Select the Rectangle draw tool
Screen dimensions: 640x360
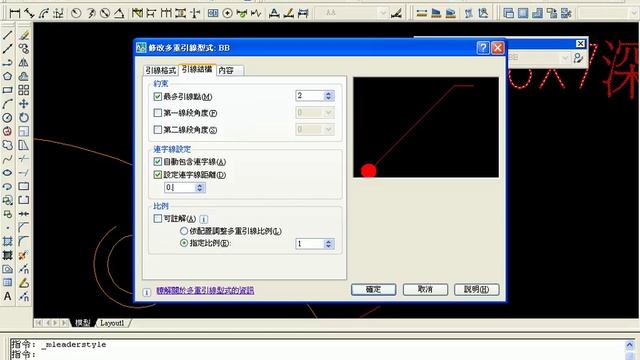pos(7,90)
